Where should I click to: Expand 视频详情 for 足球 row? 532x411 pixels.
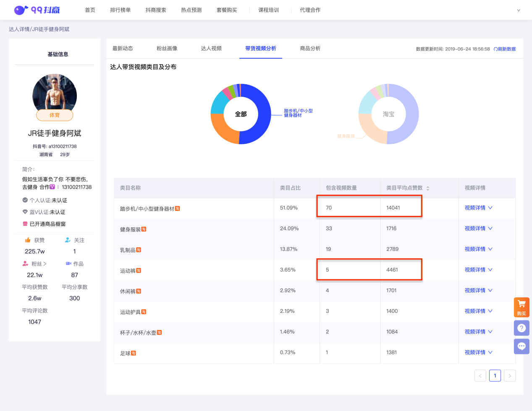[478, 353]
